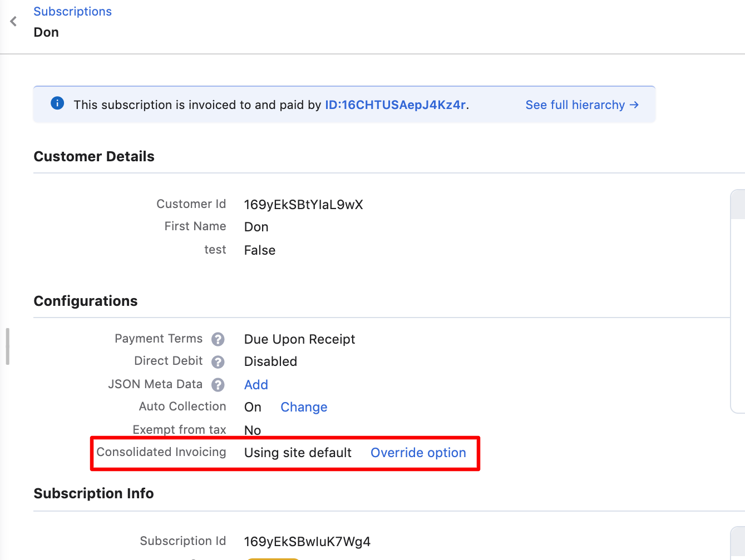Screen dimensions: 745x560
Task: Click the Subscription Id value 169yEkSBwIuK7Wg4
Action: (307, 542)
